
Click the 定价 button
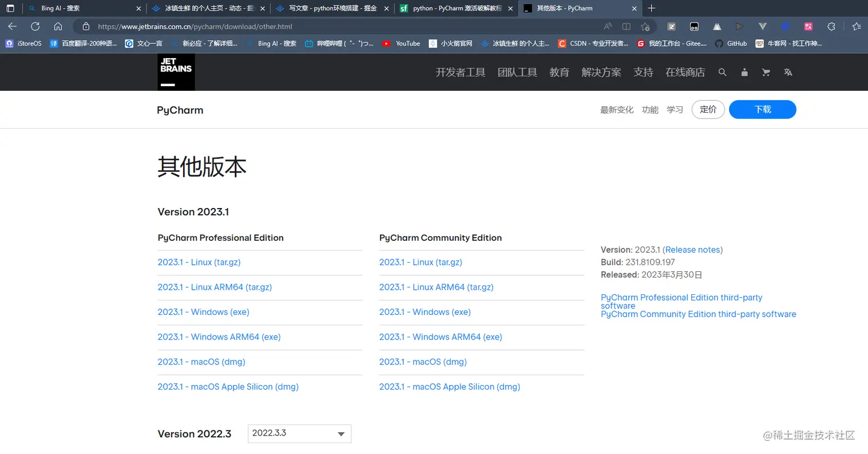pos(708,109)
